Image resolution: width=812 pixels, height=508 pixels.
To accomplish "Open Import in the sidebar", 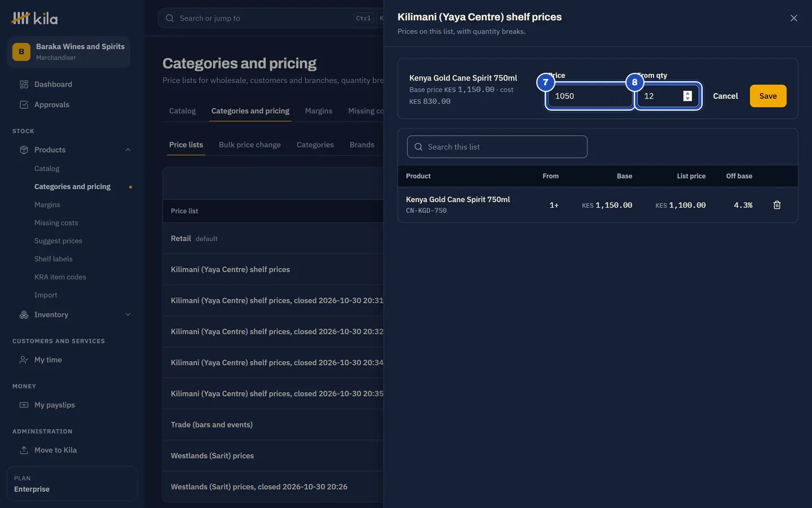I will click(46, 295).
